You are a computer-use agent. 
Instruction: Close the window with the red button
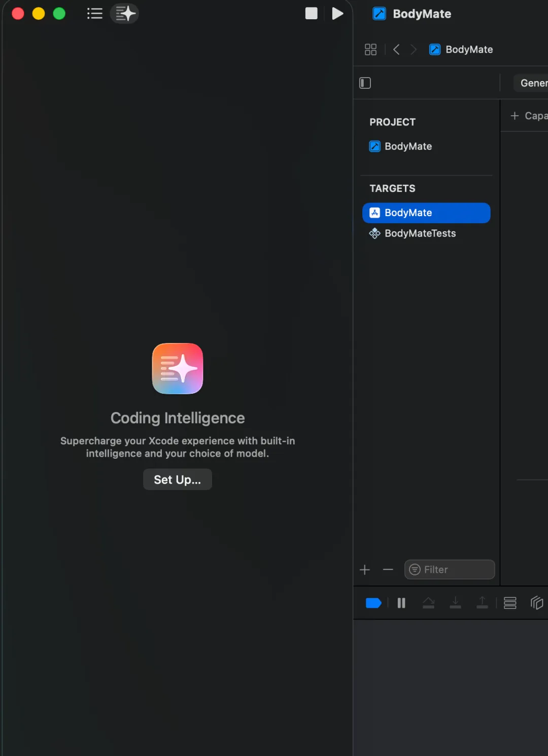click(x=18, y=14)
